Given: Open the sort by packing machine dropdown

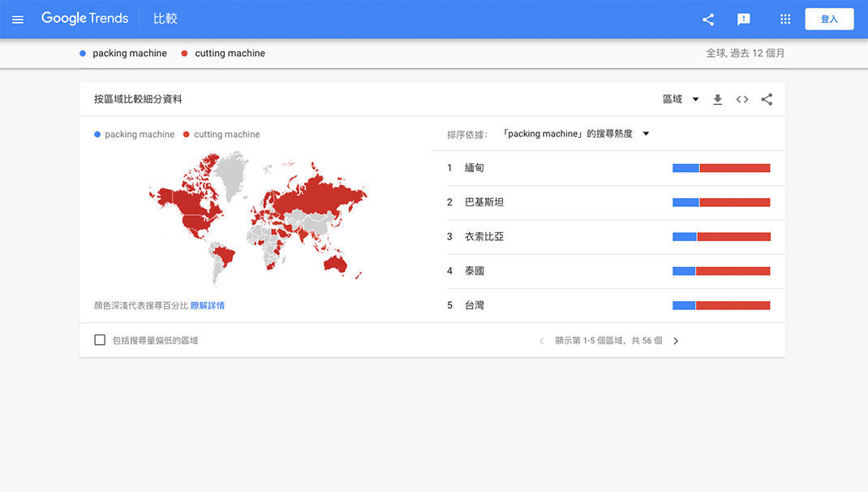Looking at the screenshot, I should pos(576,134).
